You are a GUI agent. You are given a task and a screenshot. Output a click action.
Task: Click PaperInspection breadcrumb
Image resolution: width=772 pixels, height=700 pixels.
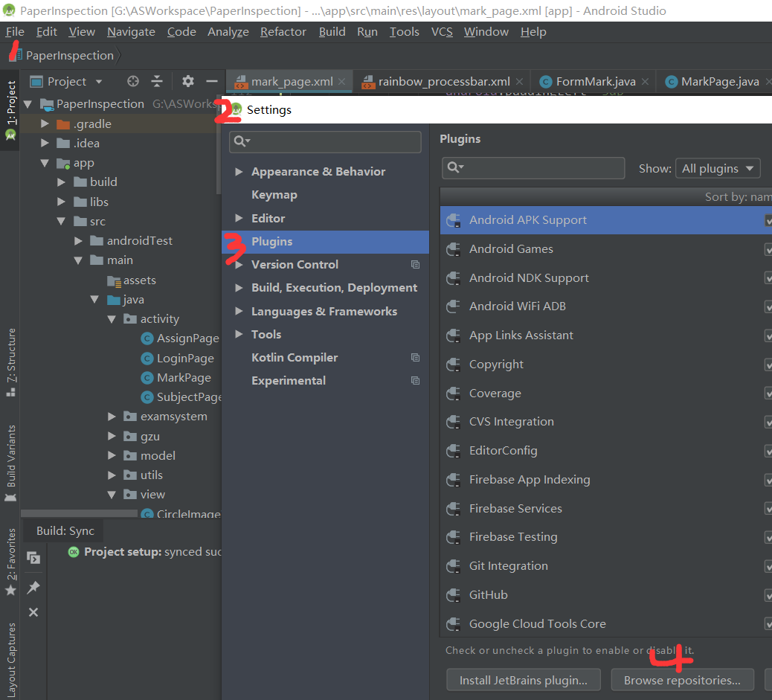coord(69,56)
